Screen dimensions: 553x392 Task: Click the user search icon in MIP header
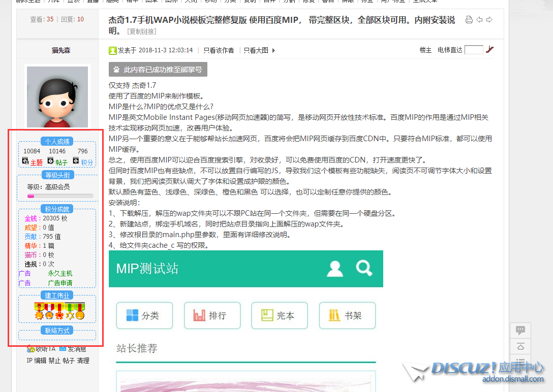point(335,268)
